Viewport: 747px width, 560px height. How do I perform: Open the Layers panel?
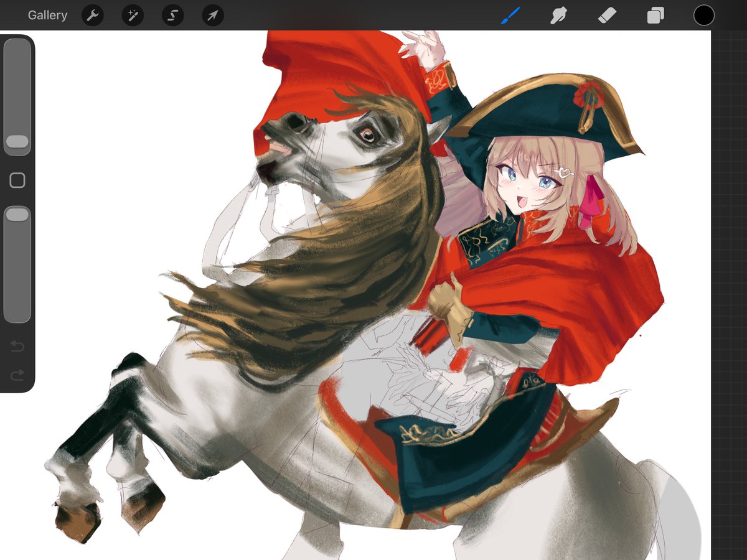(x=655, y=16)
